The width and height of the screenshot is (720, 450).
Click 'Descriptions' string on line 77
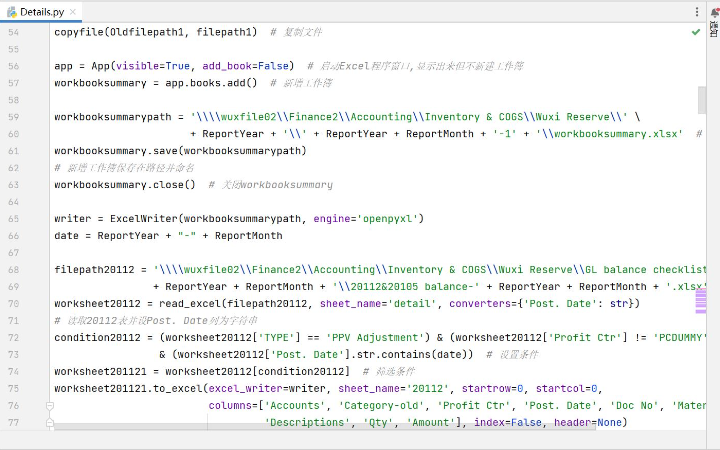coord(307,423)
